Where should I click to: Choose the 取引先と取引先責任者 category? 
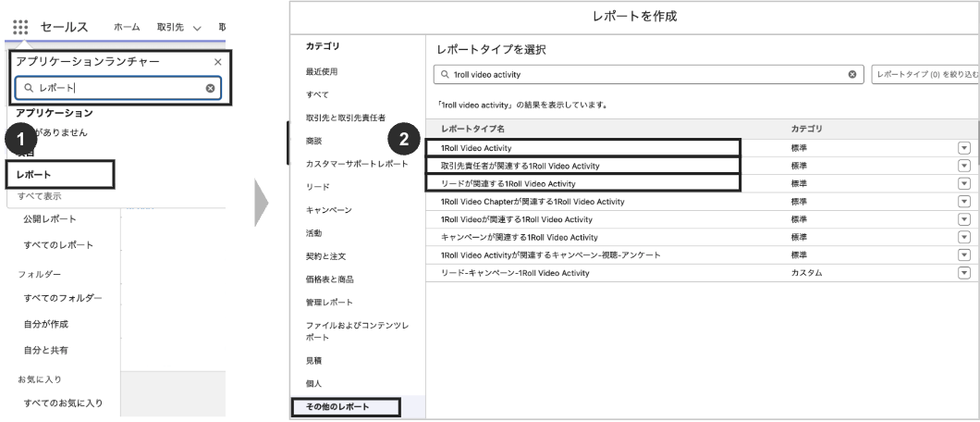pos(346,118)
